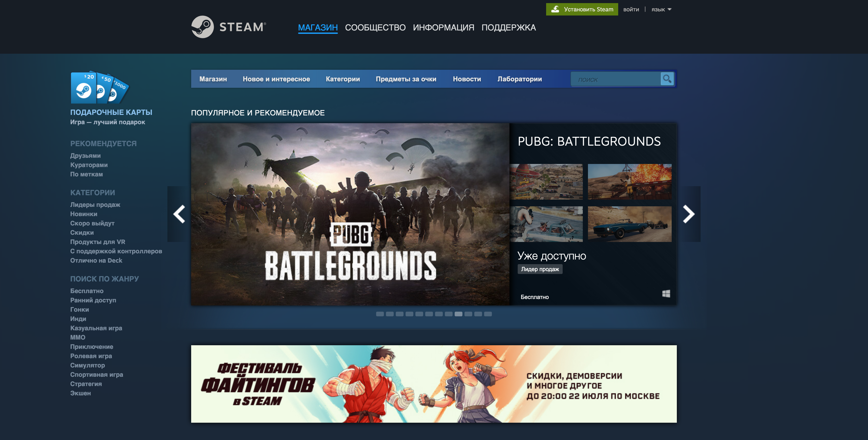Open ПОДАРОЧНЫЕ КАРТЫ link
The image size is (868, 440).
tap(111, 112)
